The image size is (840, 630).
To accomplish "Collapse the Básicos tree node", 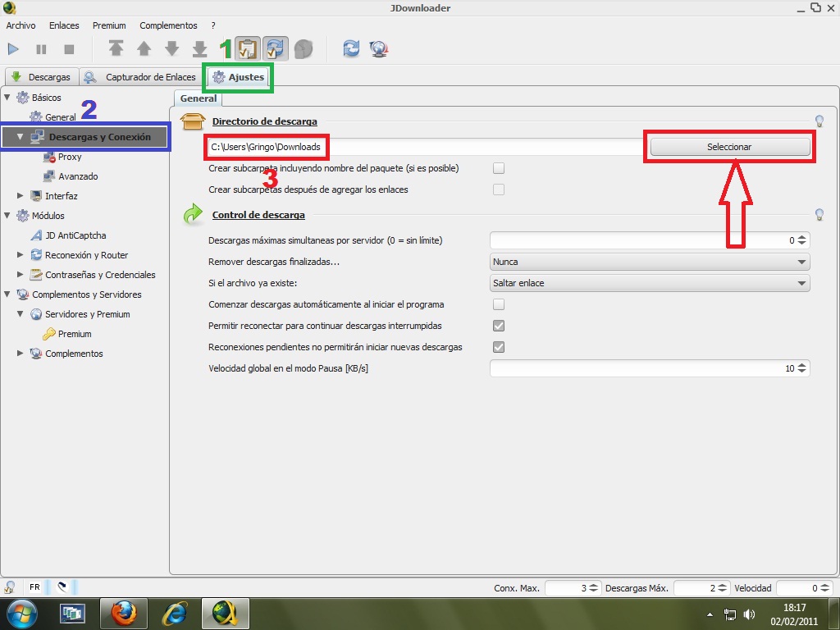I will [7, 98].
